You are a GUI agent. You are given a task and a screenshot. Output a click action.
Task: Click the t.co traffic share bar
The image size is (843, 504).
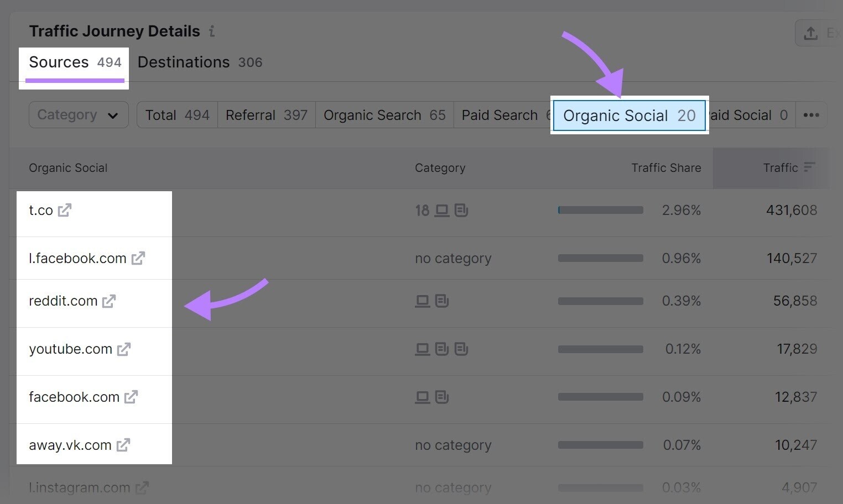click(x=601, y=210)
